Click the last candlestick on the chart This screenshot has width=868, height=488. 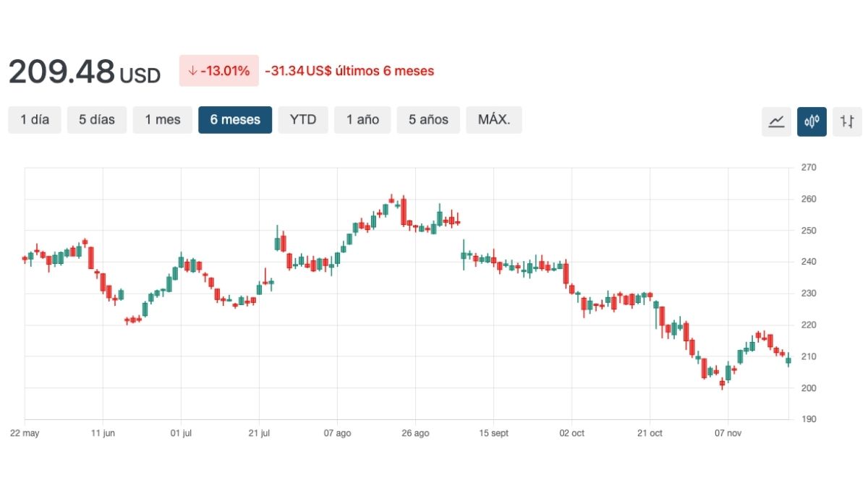(x=788, y=359)
